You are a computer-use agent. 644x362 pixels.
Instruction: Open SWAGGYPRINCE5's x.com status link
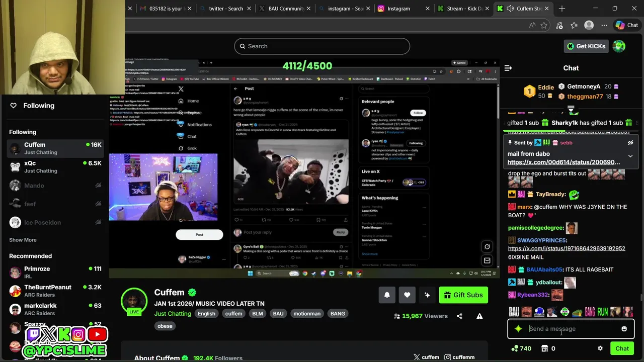click(567, 248)
